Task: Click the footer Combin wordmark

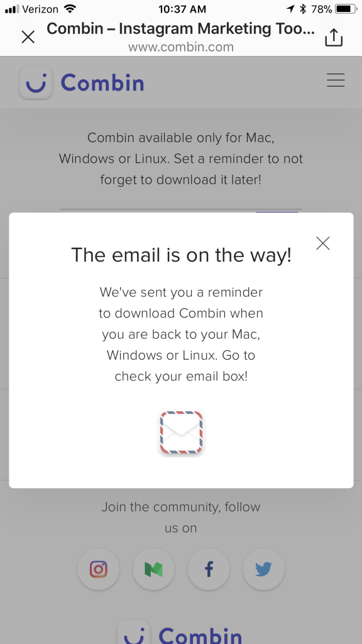Action: pyautogui.click(x=200, y=635)
